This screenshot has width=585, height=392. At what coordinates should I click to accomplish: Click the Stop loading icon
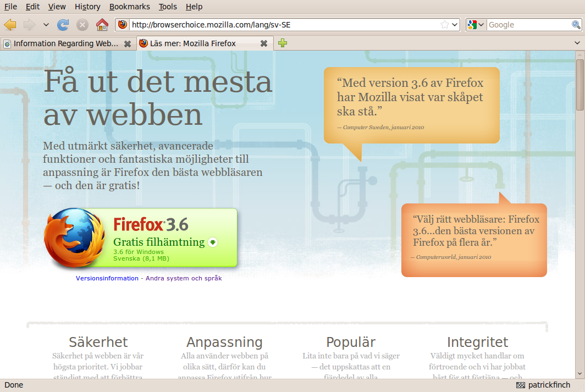(x=82, y=25)
